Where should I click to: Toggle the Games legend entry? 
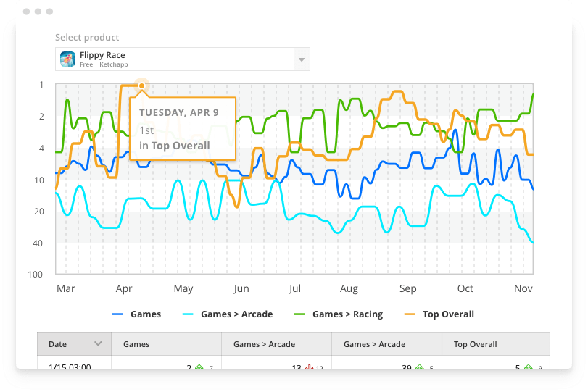tap(137, 314)
